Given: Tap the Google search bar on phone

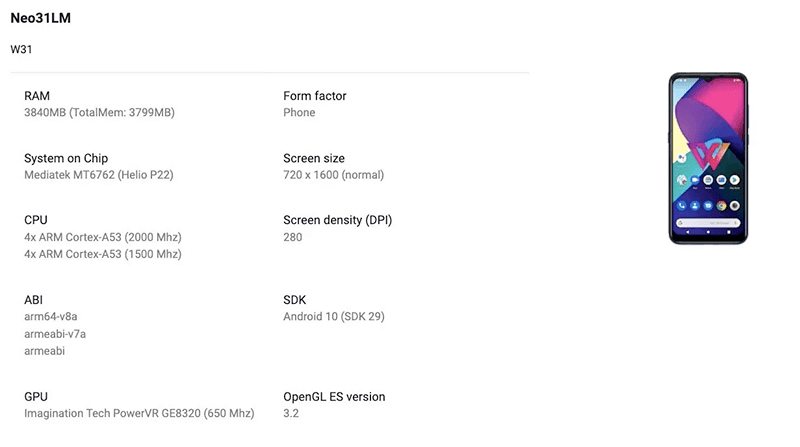Looking at the screenshot, I should click(707, 221).
